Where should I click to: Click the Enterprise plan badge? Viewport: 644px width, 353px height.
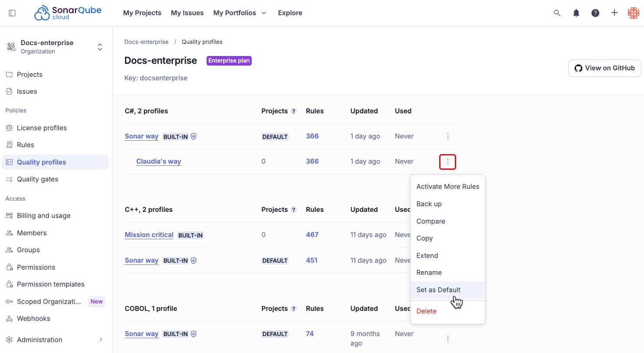click(229, 61)
